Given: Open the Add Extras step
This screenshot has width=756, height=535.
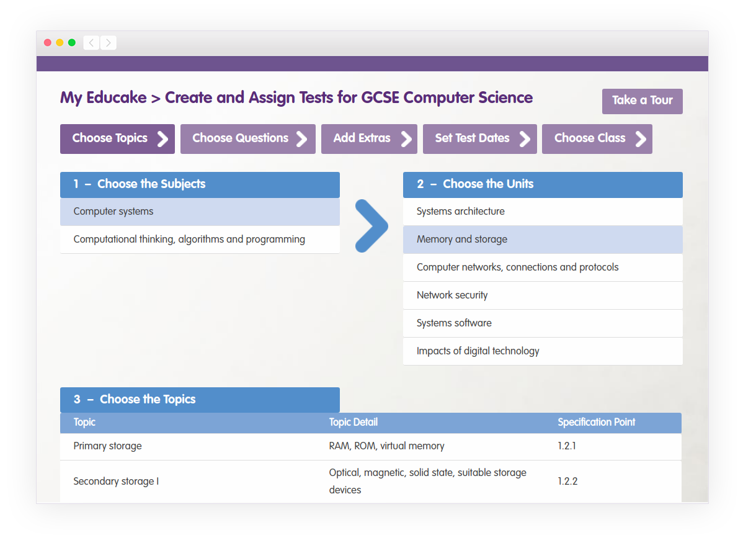Looking at the screenshot, I should pyautogui.click(x=370, y=139).
